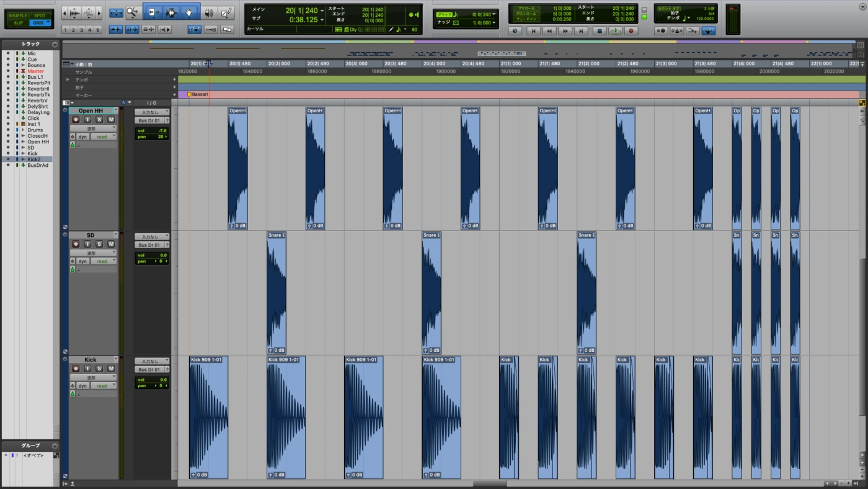
Task: Toggle Tab to Transients button
Action: pos(116,29)
